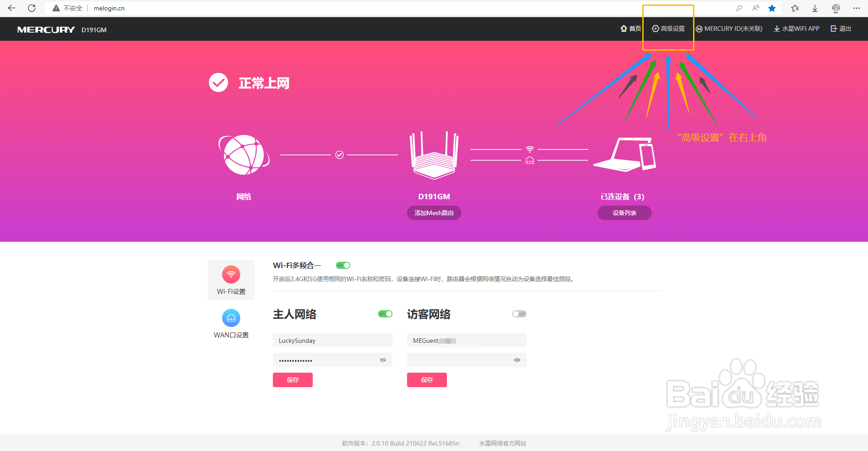This screenshot has height=451, width=868.
Task: Open 水星WiFi APP download item
Action: (796, 29)
